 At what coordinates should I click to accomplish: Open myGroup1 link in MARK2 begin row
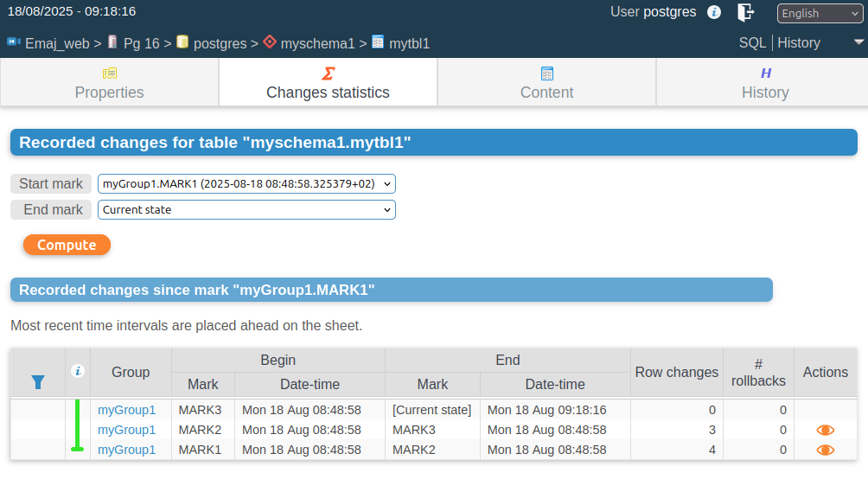127,430
